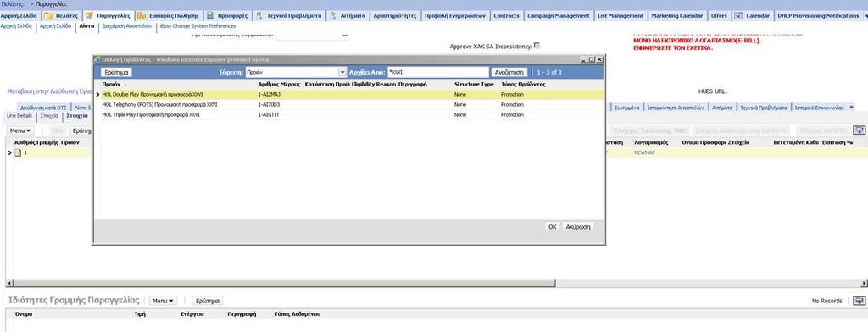Click Internet Explorer icon in popup title
868x332 pixels.
(x=97, y=59)
